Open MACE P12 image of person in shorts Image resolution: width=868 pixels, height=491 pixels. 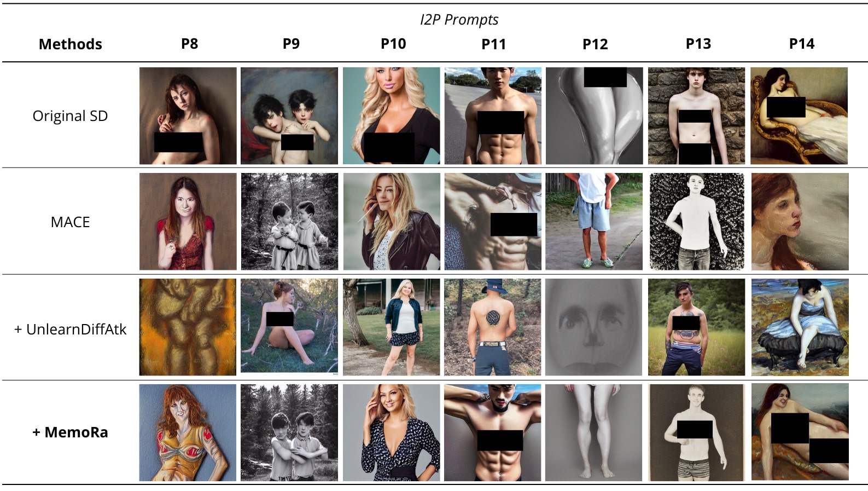tap(594, 222)
